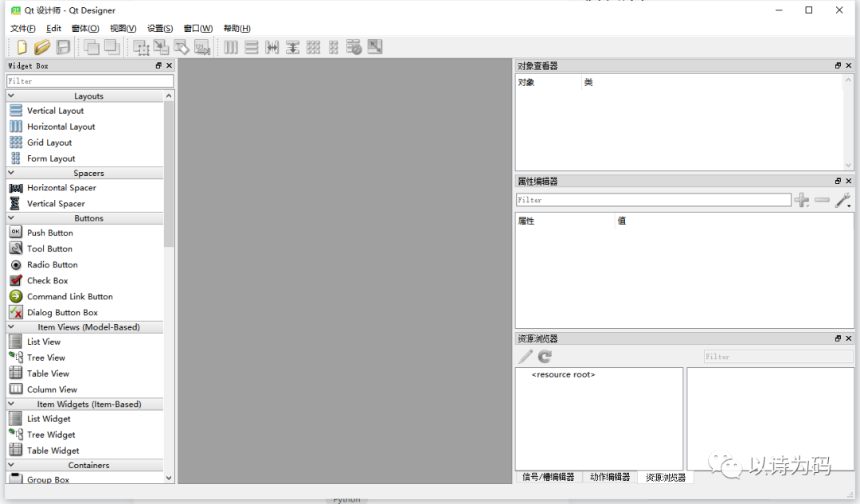The height and width of the screenshot is (504, 860).
Task: Click Lay Out in Form Layout icon
Action: point(334,47)
